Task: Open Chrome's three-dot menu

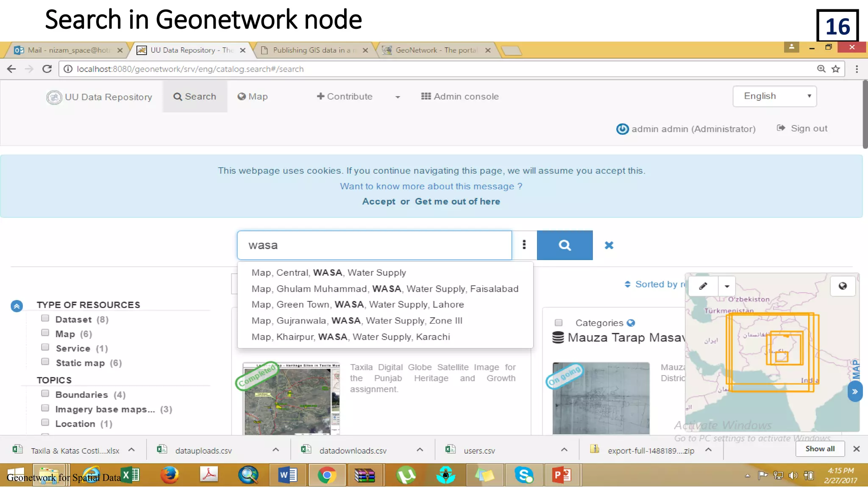Action: click(x=857, y=69)
